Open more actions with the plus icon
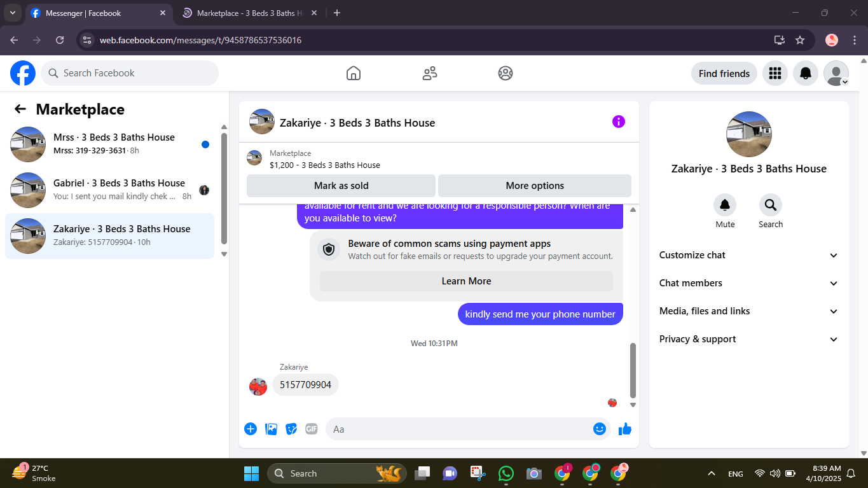Viewport: 868px width, 488px height. pyautogui.click(x=251, y=429)
